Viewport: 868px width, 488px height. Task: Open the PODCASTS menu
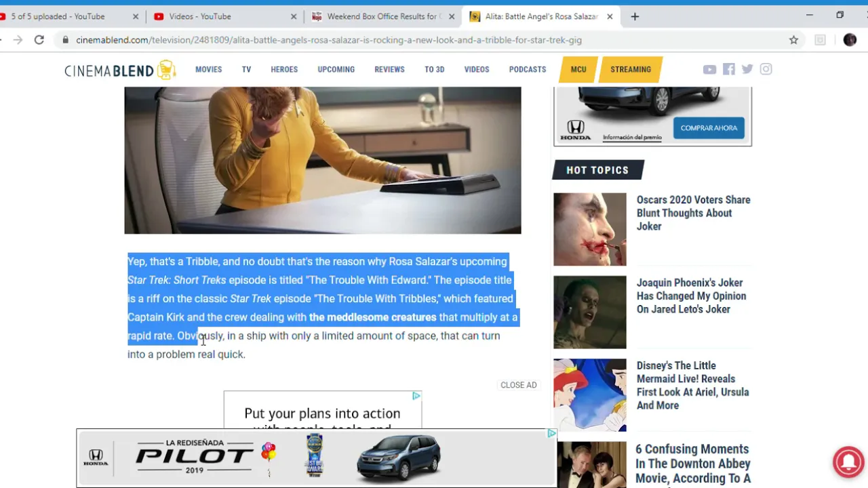[527, 69]
